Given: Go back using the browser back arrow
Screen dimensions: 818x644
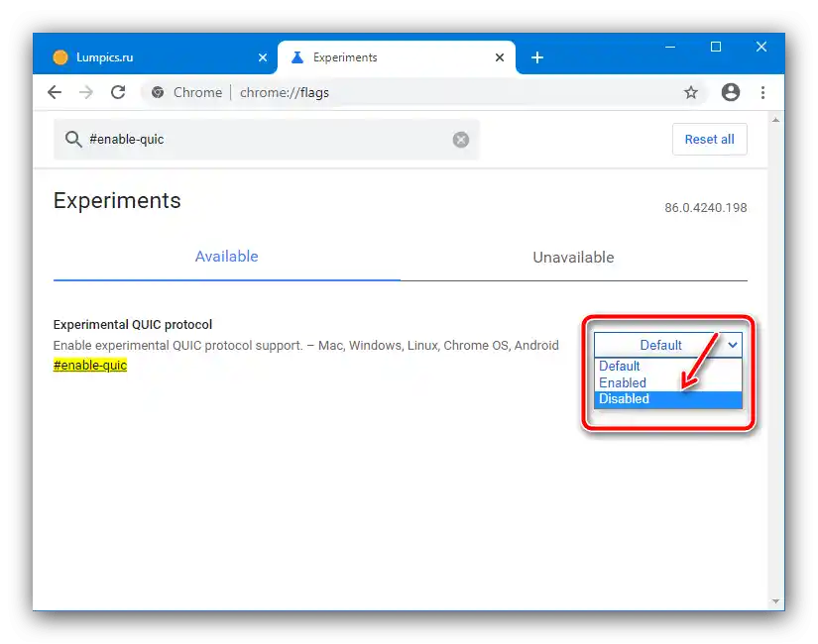Looking at the screenshot, I should [x=55, y=92].
